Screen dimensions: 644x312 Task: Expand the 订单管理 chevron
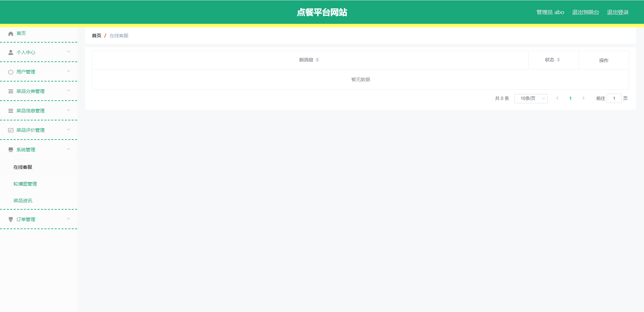[x=68, y=219]
